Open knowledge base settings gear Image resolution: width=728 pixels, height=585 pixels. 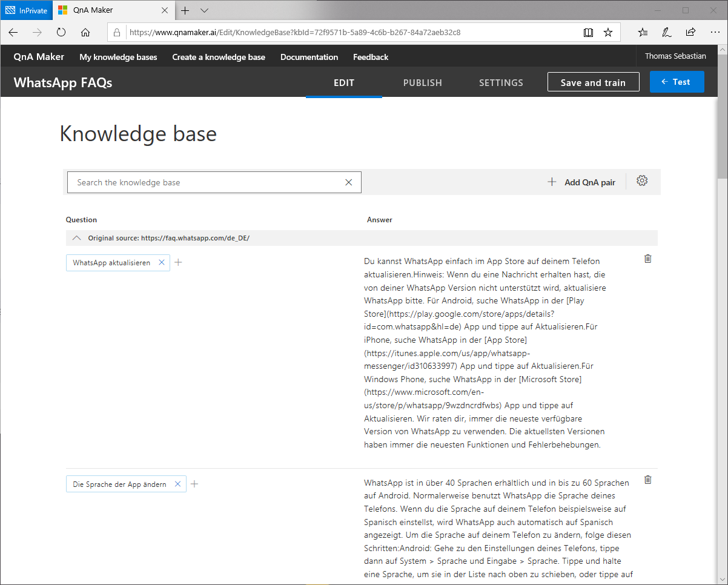642,180
